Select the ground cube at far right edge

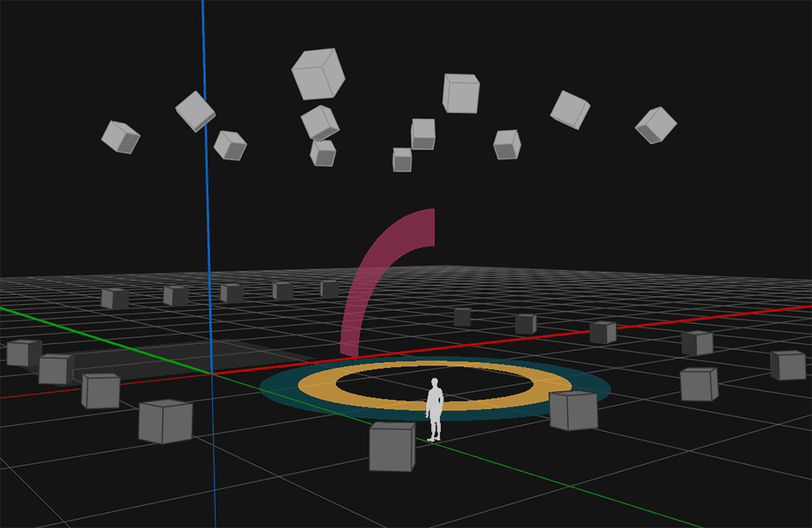[788, 365]
